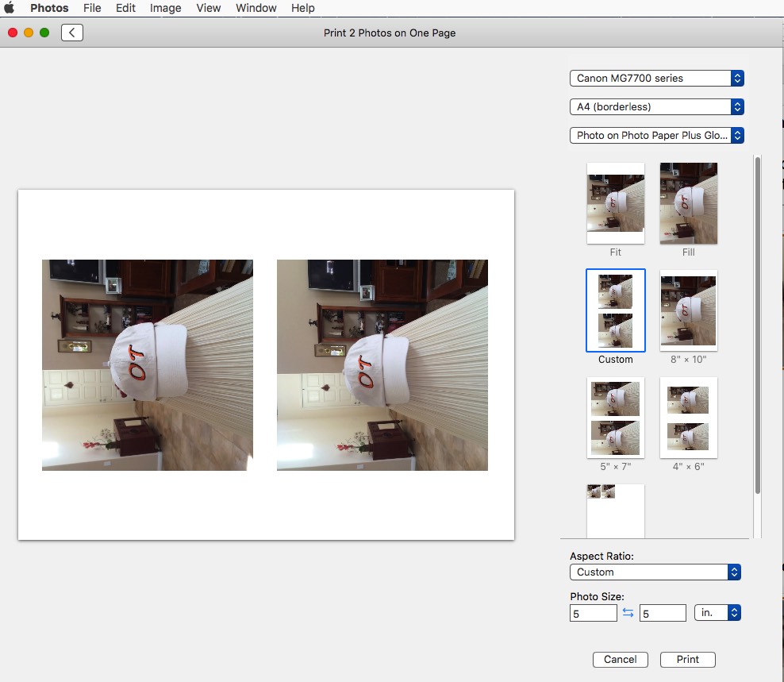Screen dimensions: 784x682
Task: Swap photo width and height with arrows icon
Action: [628, 613]
